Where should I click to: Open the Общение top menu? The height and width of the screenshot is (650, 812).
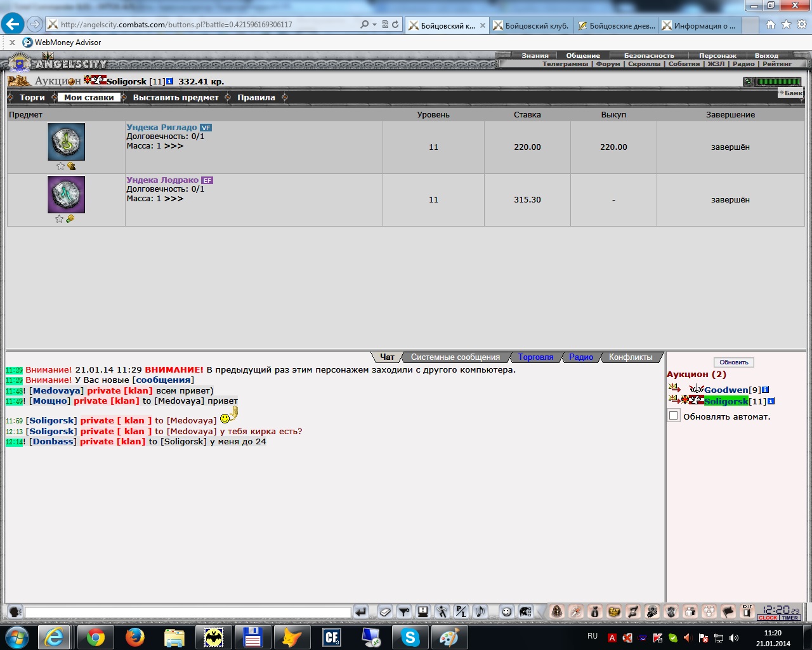(x=583, y=56)
